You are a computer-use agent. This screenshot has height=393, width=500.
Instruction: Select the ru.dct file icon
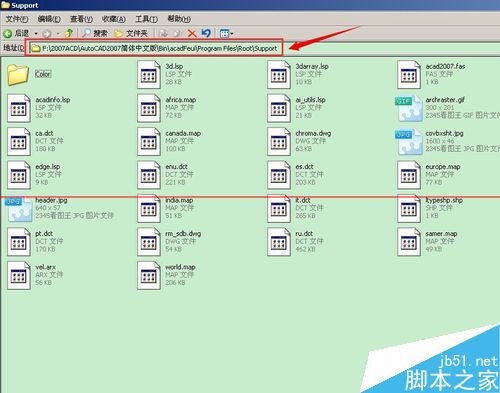pos(279,242)
